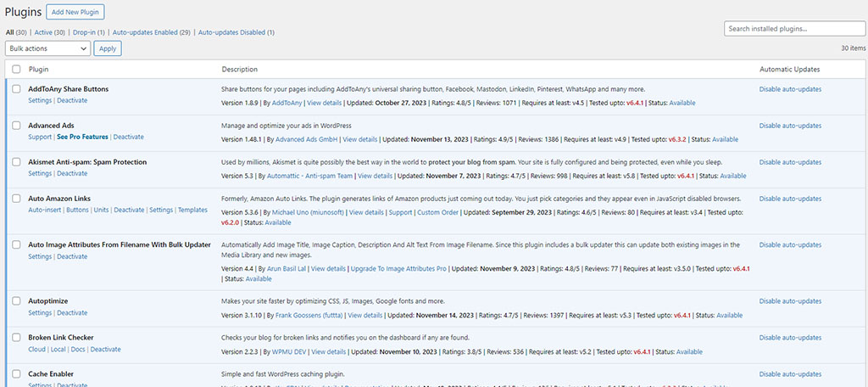Select the Drop-in (1) filter

[x=89, y=33]
